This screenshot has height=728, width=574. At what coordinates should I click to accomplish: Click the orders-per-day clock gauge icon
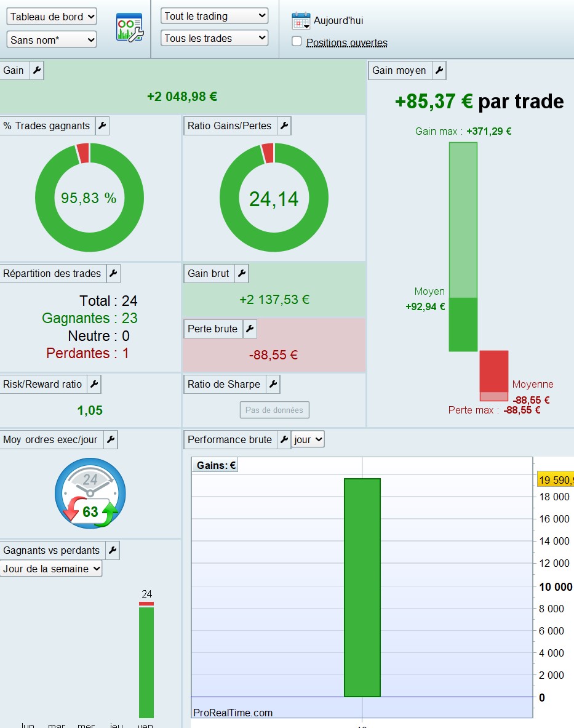point(90,493)
